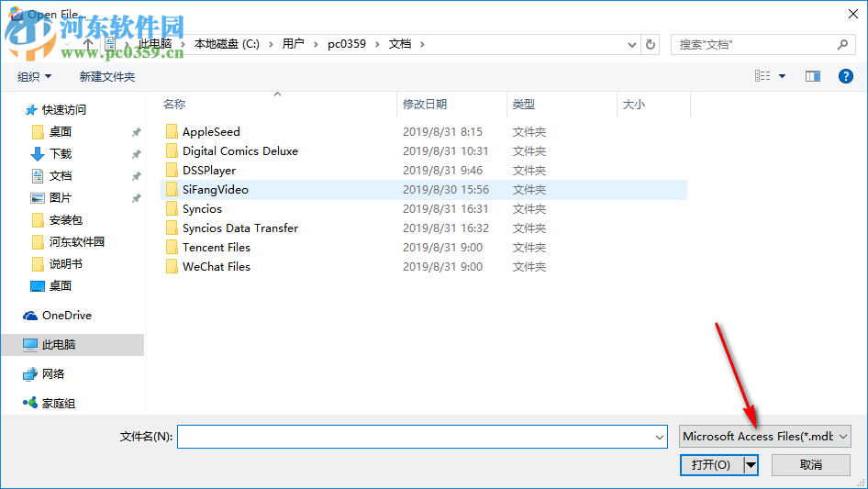Image resolution: width=868 pixels, height=489 pixels.
Task: Click the Tencent Files folder icon
Action: click(x=172, y=248)
